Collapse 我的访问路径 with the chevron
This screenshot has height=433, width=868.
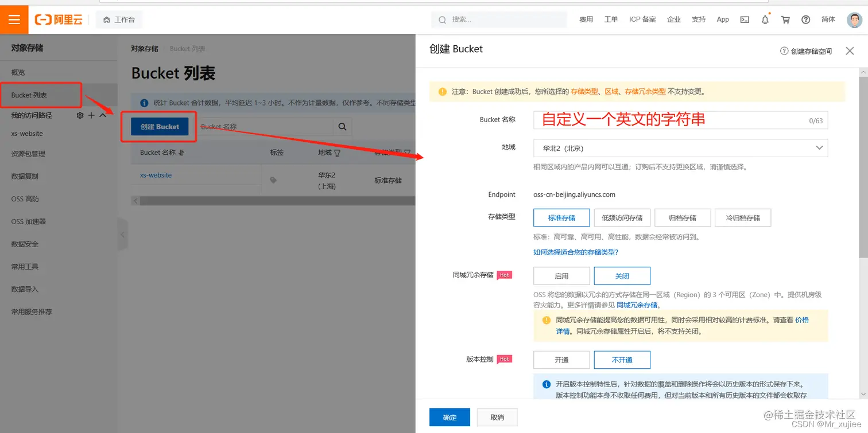(x=102, y=115)
